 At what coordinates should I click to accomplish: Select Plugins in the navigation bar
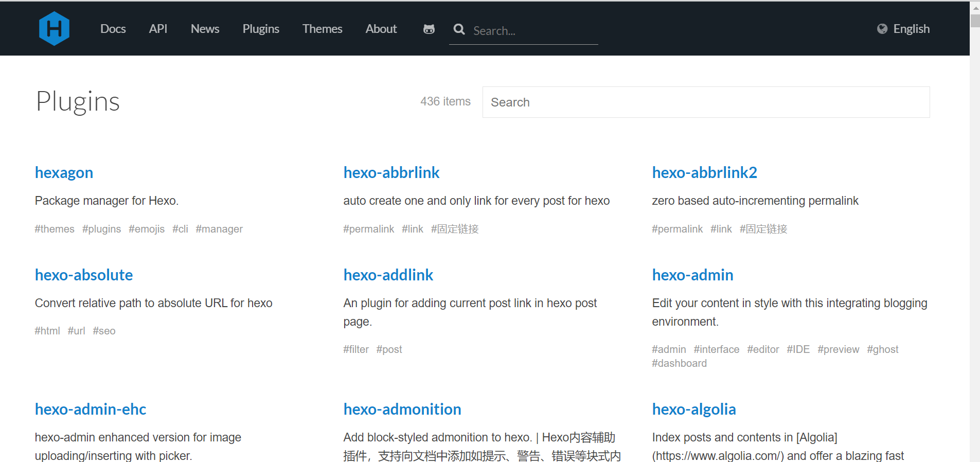(x=261, y=29)
